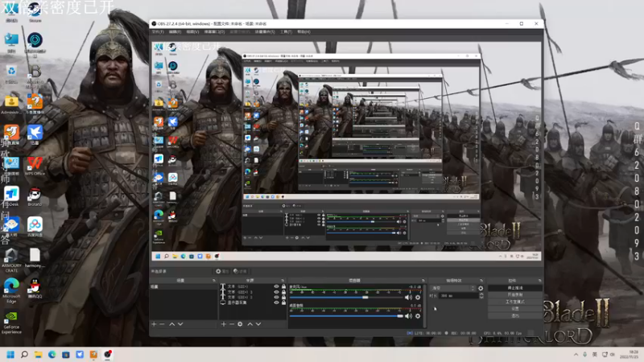Open ARMOURY CRATE desktop shortcut
This screenshot has width=644, height=362.
click(x=11, y=260)
